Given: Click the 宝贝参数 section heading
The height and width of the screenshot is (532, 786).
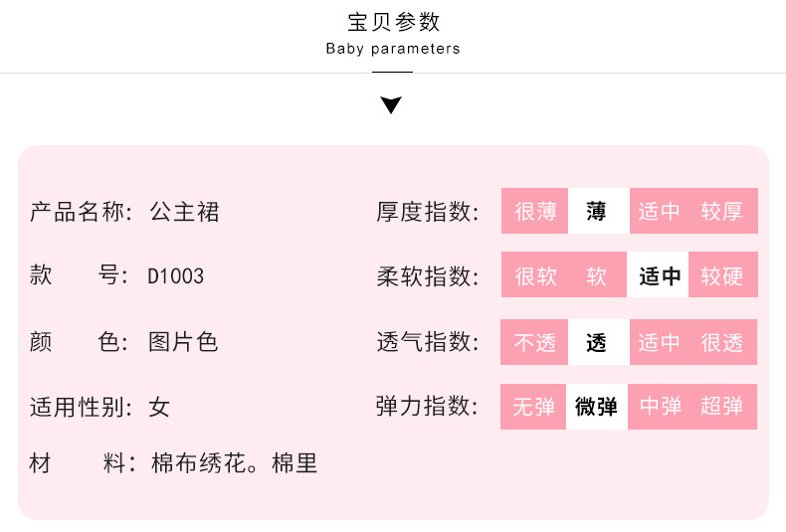Looking at the screenshot, I should pyautogui.click(x=393, y=22).
